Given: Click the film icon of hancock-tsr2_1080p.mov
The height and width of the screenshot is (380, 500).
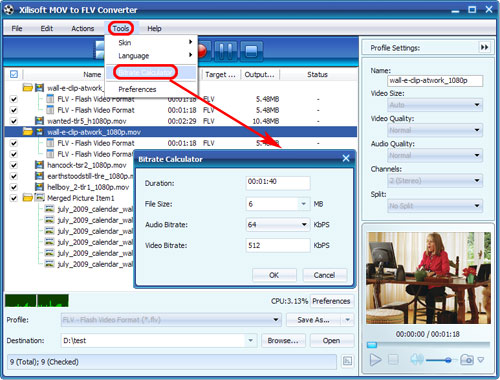Looking at the screenshot, I should click(x=39, y=165).
